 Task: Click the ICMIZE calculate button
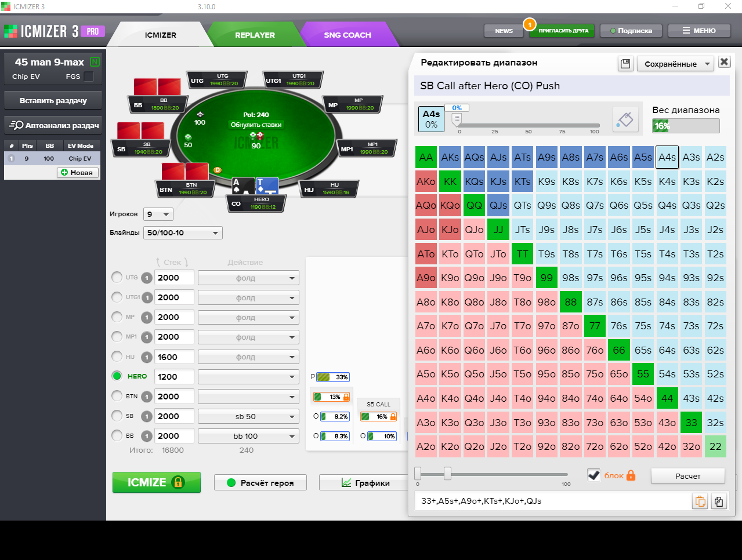[x=157, y=482]
